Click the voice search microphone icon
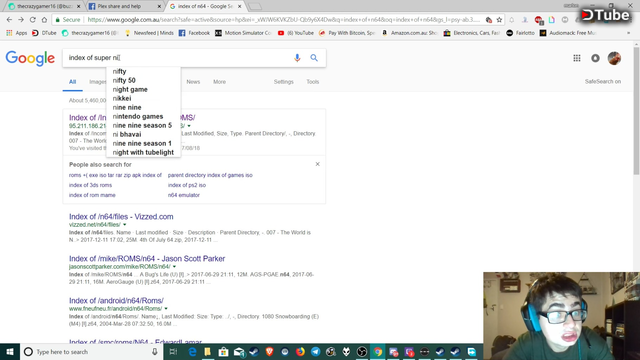 tap(297, 58)
